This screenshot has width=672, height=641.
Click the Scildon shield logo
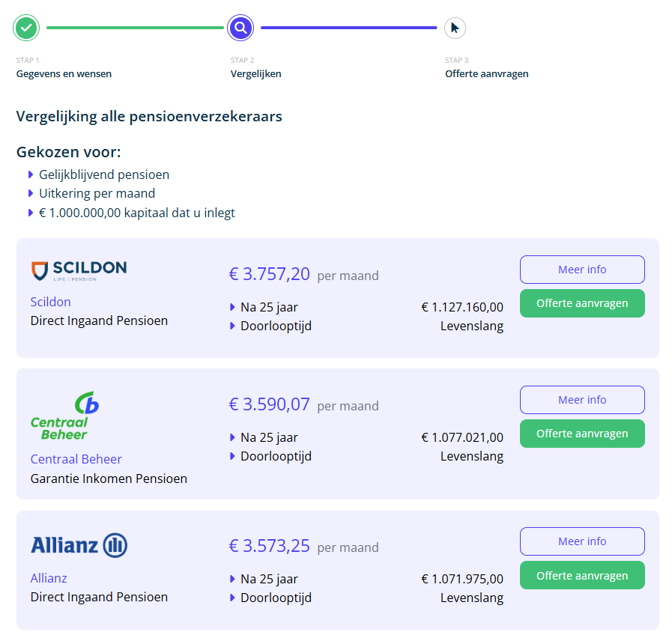39,270
